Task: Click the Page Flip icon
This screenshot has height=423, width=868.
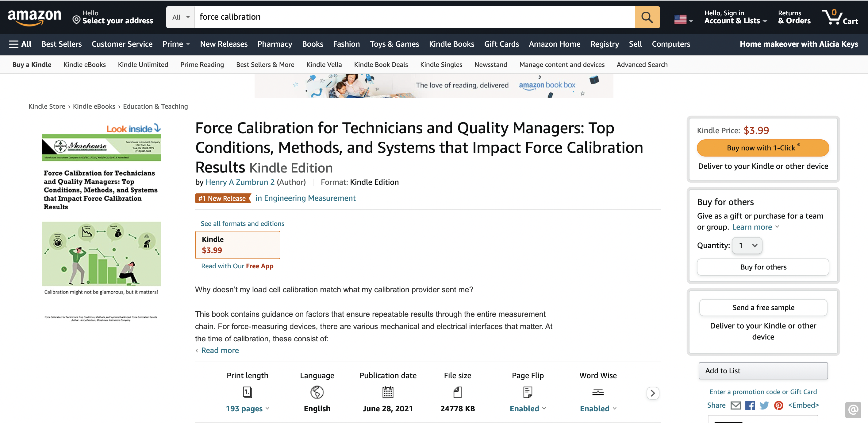Action: 528,392
